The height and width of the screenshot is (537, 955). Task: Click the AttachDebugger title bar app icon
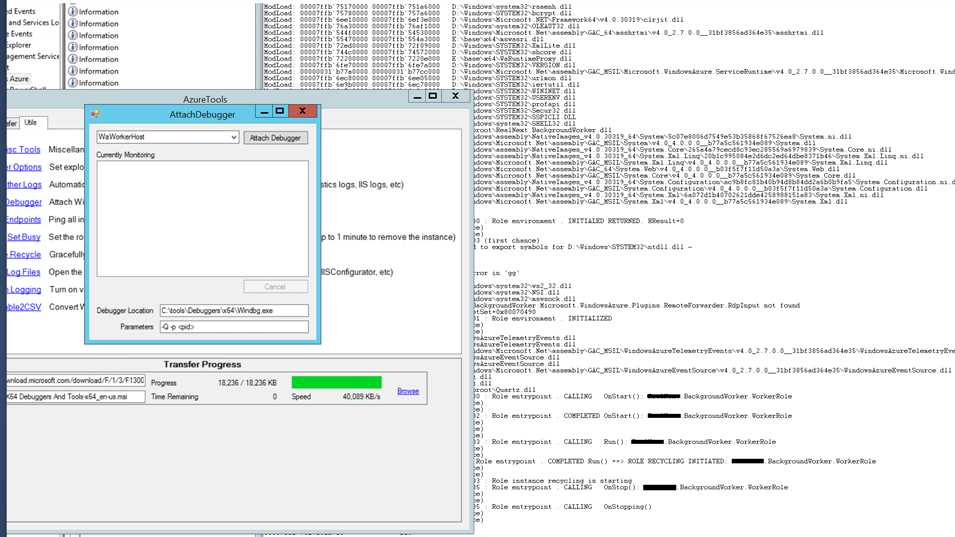tap(96, 113)
